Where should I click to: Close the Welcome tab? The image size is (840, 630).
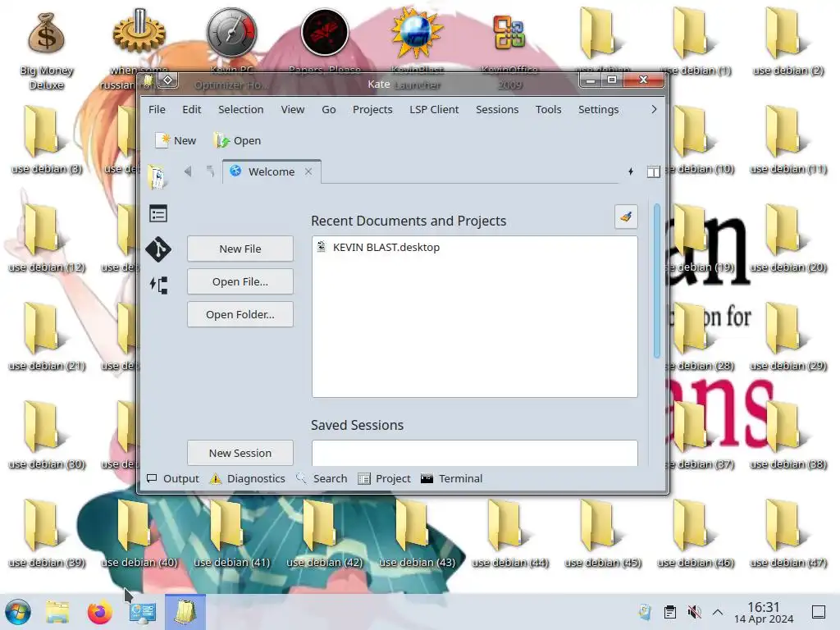308,171
